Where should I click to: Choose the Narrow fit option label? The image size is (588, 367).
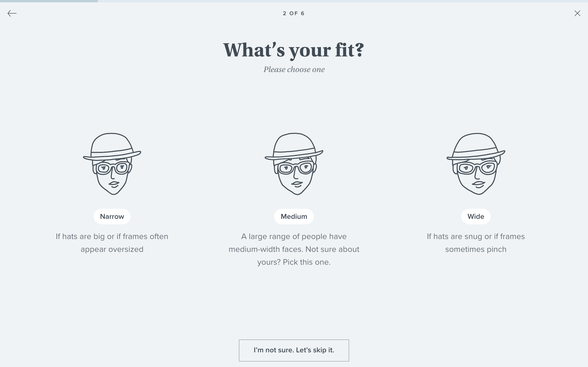[112, 216]
